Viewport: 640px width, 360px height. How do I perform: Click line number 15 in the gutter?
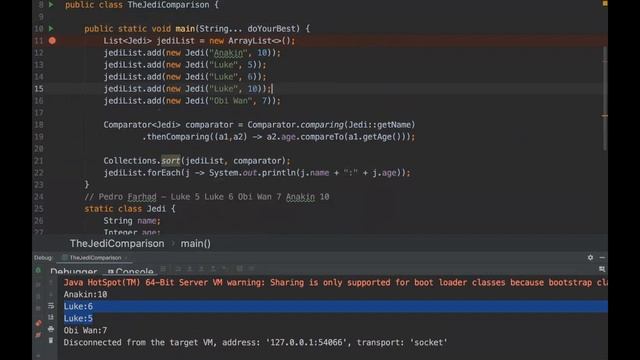[39, 89]
